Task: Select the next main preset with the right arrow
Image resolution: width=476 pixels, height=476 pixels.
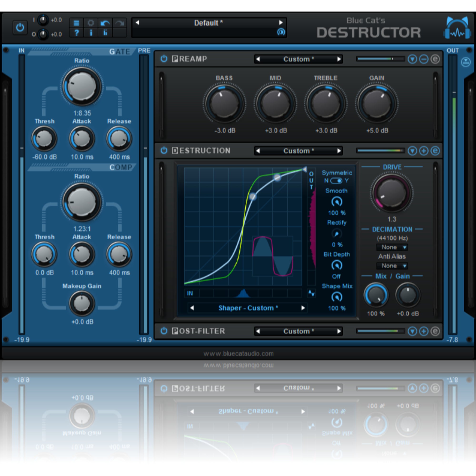Action: point(281,23)
